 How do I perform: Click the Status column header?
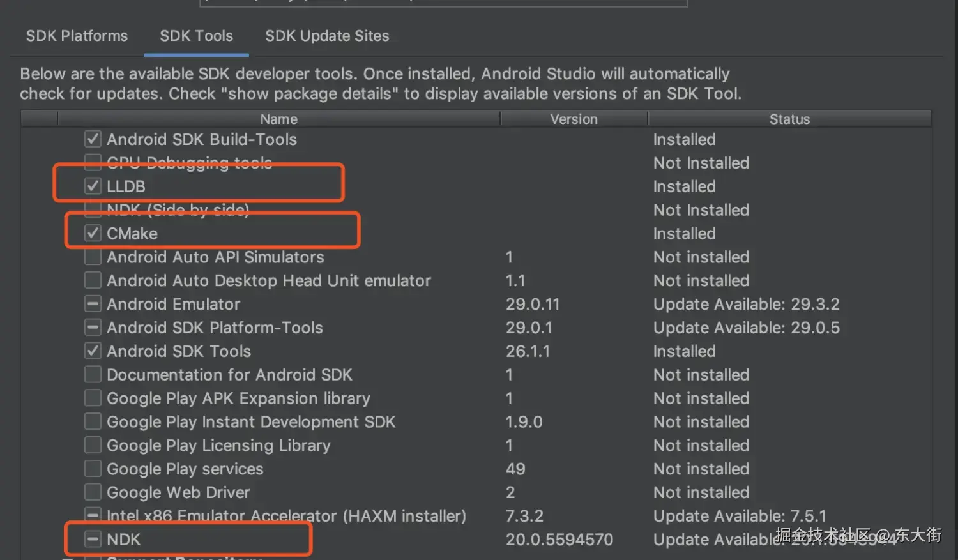(x=789, y=119)
